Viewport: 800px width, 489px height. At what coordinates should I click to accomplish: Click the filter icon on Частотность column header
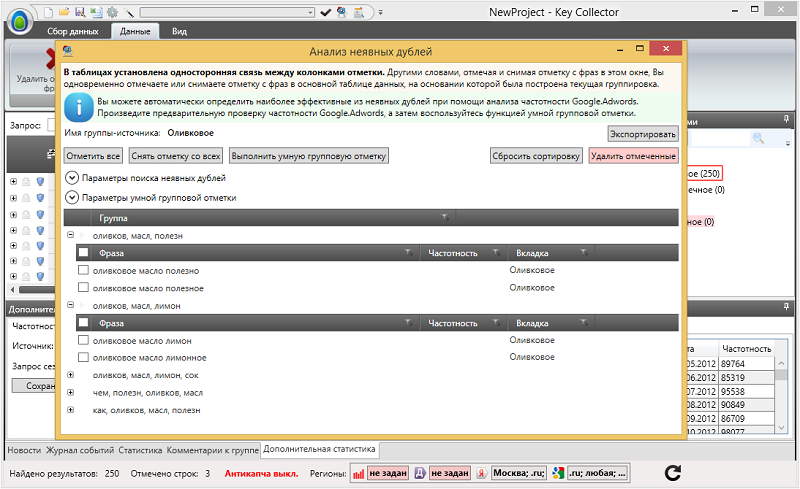(x=498, y=254)
